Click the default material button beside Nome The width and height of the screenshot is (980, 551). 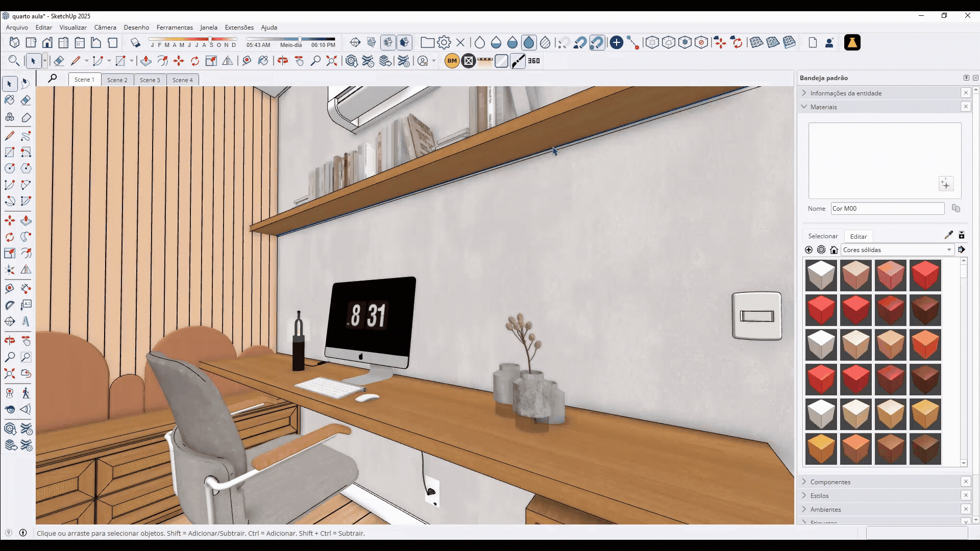pyautogui.click(x=956, y=208)
